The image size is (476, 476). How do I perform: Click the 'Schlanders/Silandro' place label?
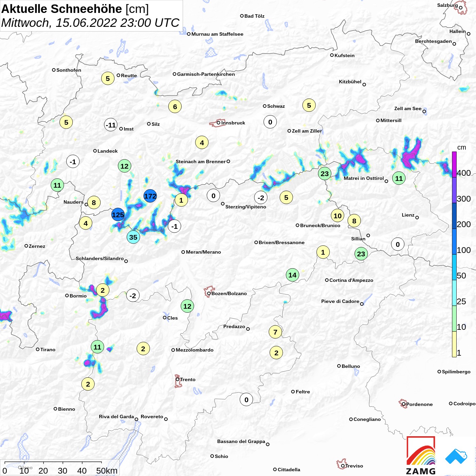100,258
